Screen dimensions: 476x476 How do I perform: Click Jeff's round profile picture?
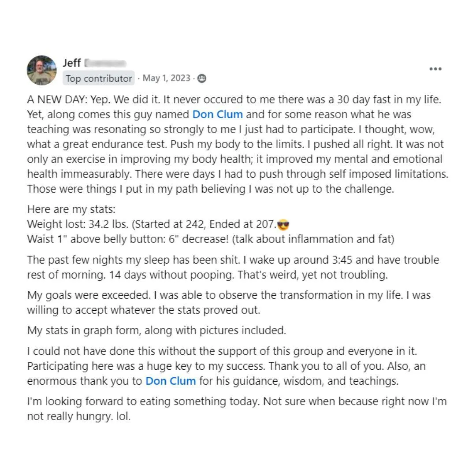tap(41, 70)
